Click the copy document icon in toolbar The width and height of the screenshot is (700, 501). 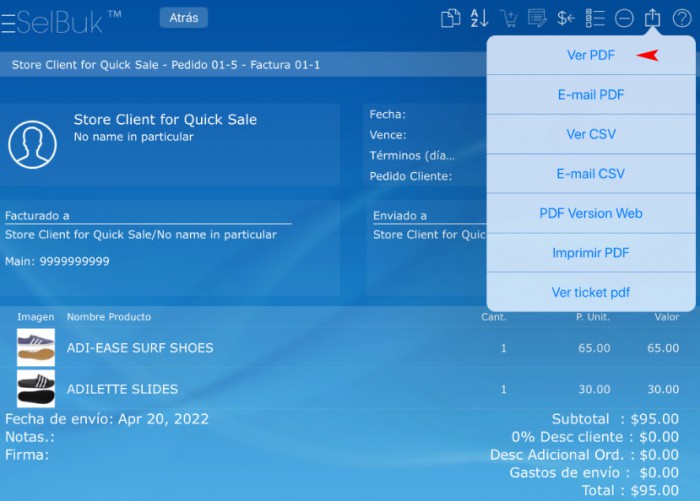(451, 18)
